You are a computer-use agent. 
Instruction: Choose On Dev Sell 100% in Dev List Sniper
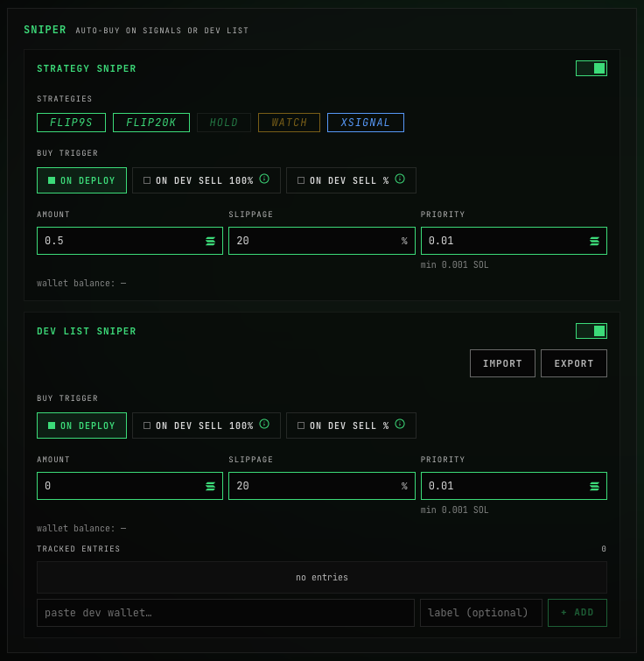click(x=206, y=425)
